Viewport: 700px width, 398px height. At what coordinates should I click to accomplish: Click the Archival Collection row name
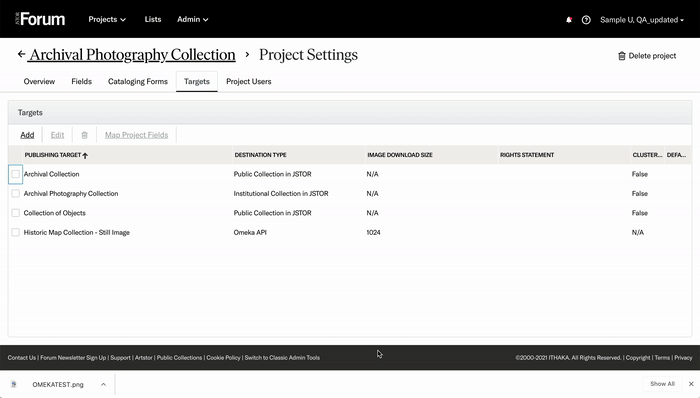click(x=51, y=174)
